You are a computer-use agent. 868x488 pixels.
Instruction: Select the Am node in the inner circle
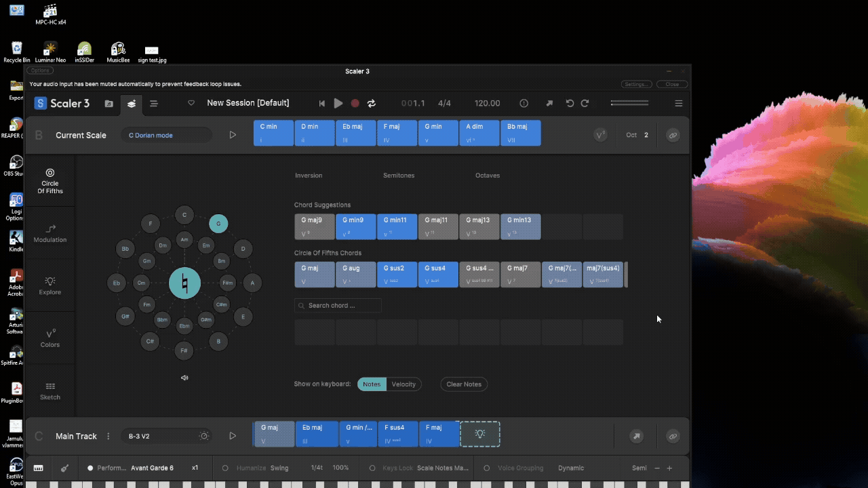pos(184,239)
